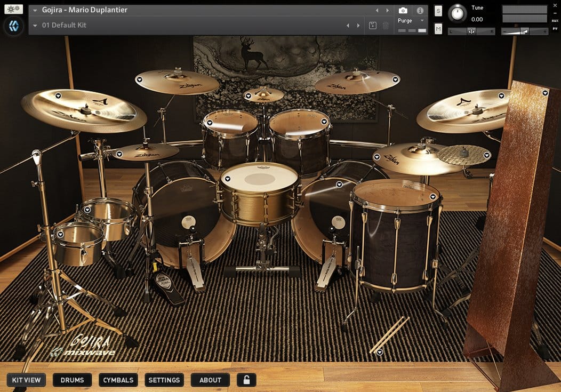Select the snare drum's selector arrow
The image size is (561, 392).
click(228, 179)
